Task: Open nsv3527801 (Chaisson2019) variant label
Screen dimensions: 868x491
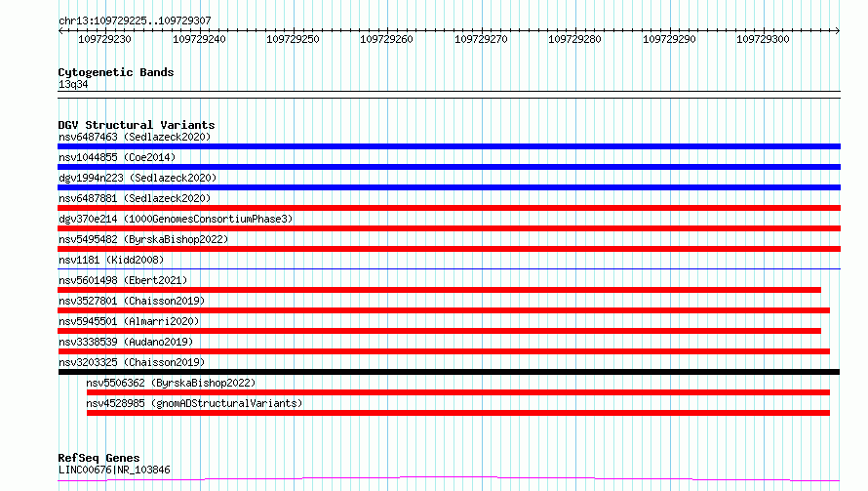Action: click(x=132, y=301)
